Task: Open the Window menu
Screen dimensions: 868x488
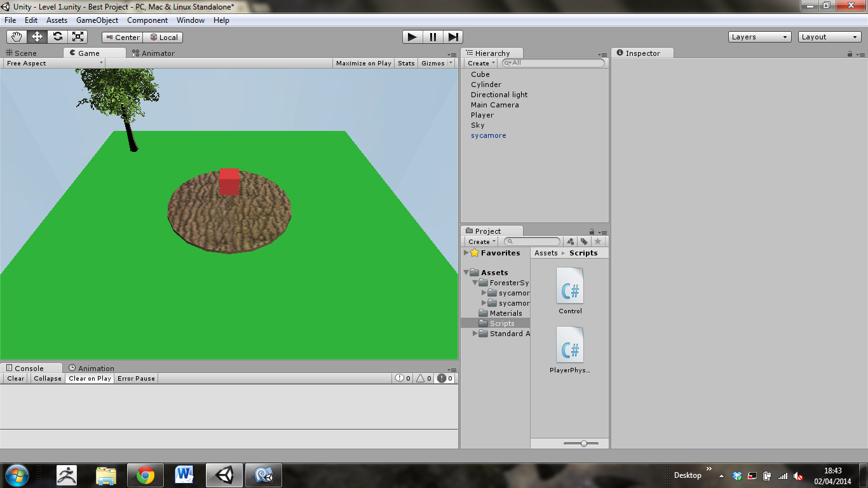Action: tap(191, 20)
